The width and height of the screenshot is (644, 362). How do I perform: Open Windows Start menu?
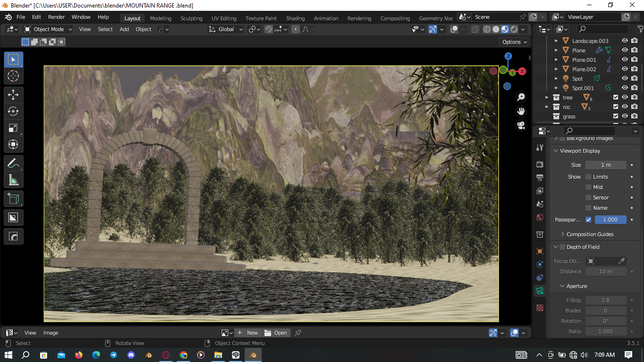click(x=8, y=355)
